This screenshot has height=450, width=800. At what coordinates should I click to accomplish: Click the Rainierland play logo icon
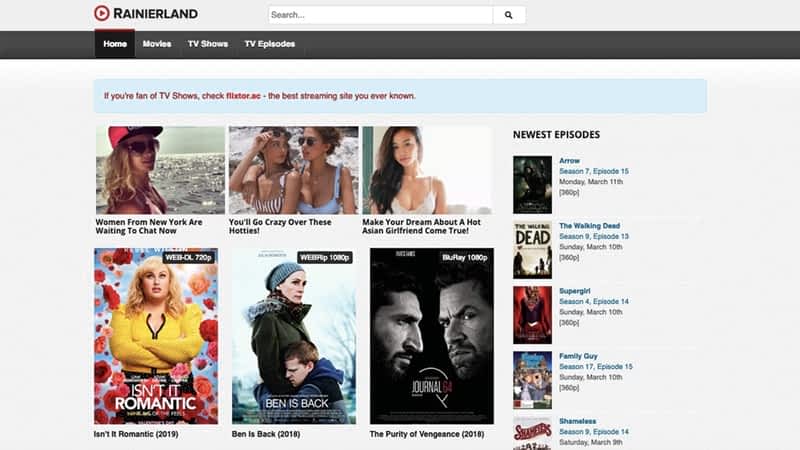[102, 13]
